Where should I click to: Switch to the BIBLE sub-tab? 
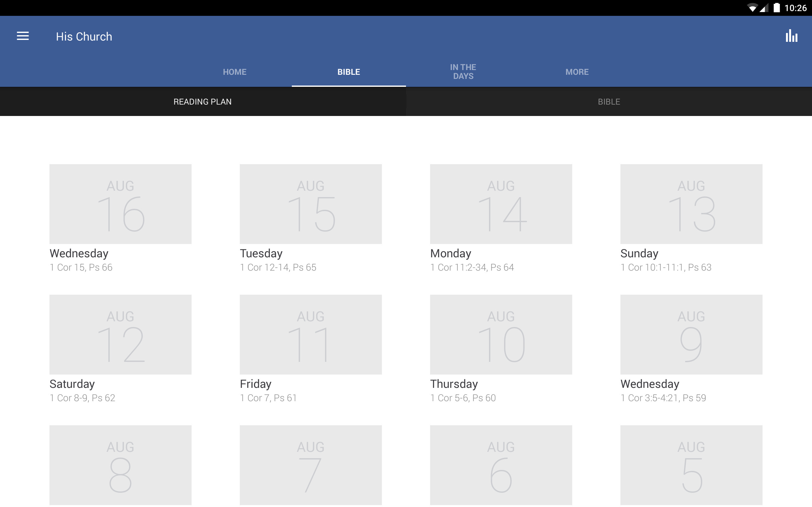pos(609,102)
